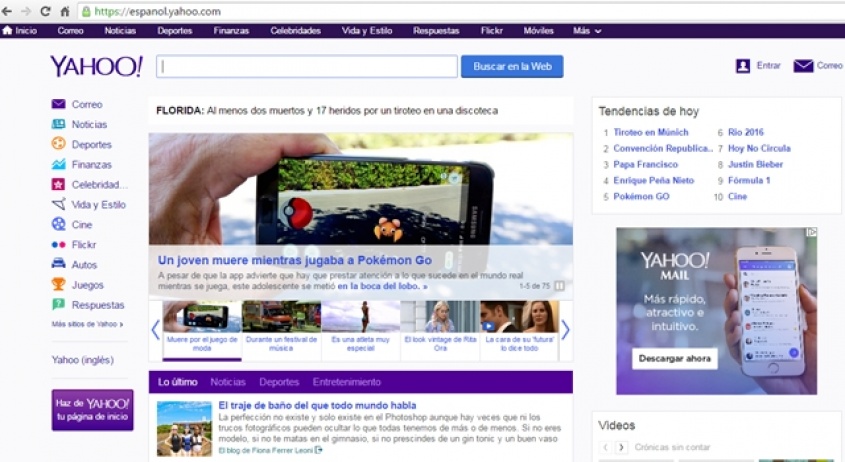Open Deportes in the top navigation bar
845x462 pixels.
[x=175, y=31]
